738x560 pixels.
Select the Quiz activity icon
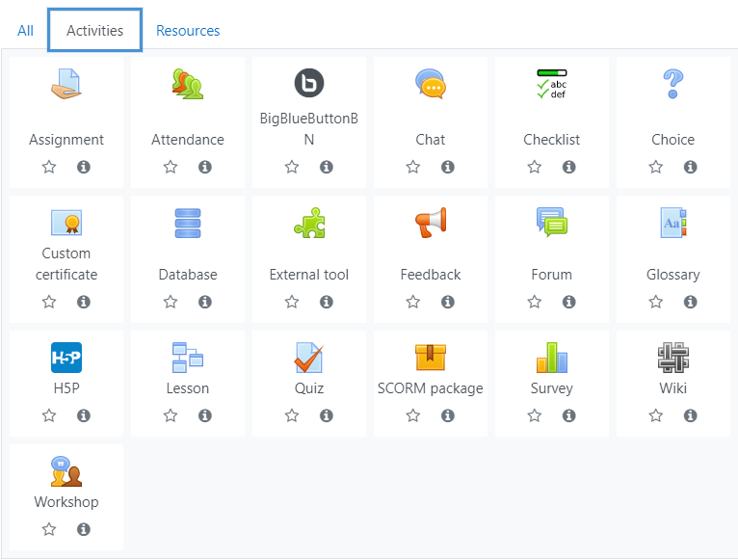[308, 358]
